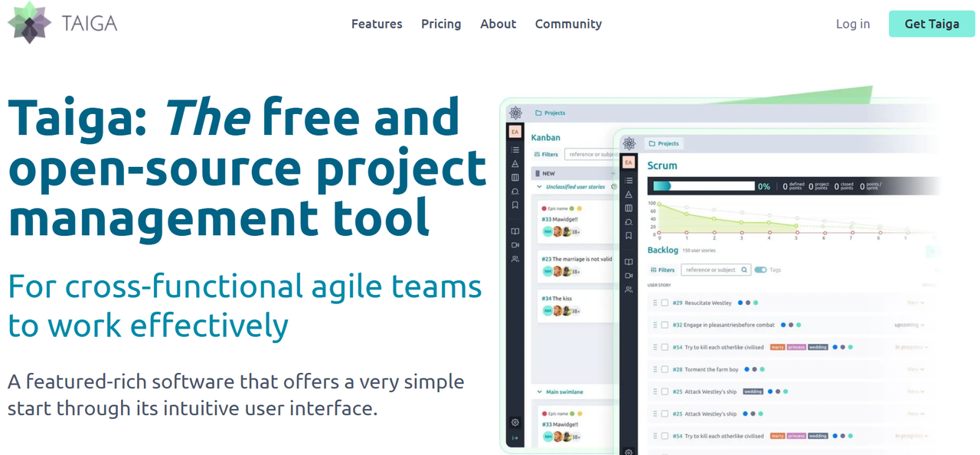Open the triangle icon in Kanban window sidebar
The image size is (980, 455).
click(515, 164)
